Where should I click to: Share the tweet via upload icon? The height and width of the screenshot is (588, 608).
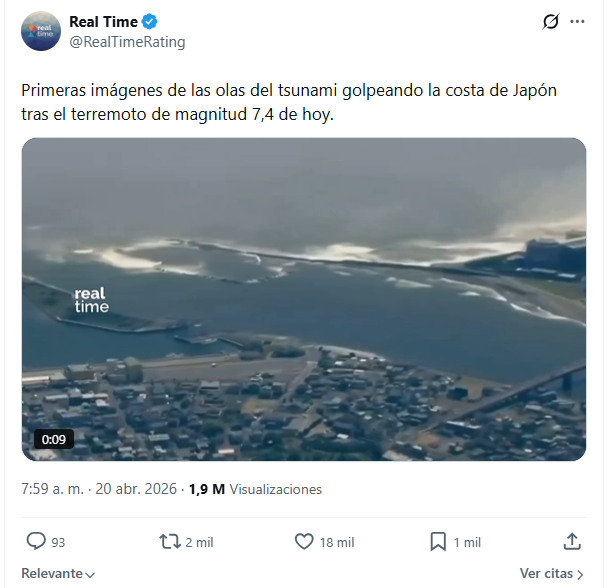572,541
